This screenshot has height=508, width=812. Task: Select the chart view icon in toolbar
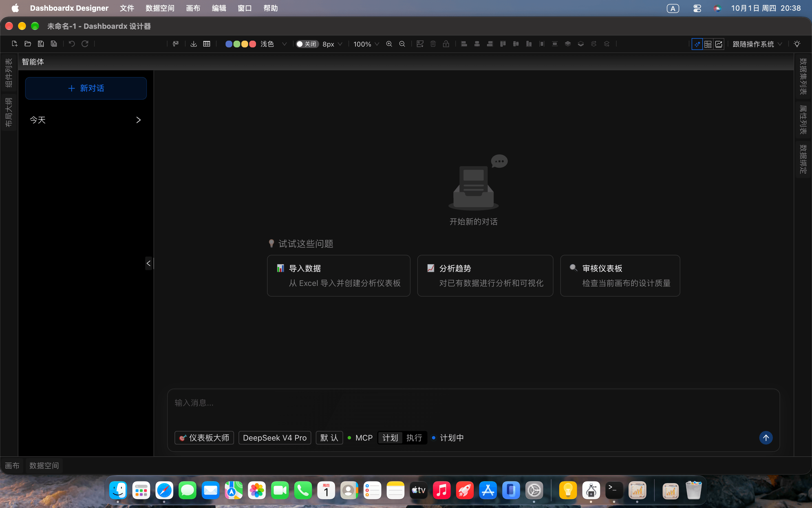tap(719, 44)
